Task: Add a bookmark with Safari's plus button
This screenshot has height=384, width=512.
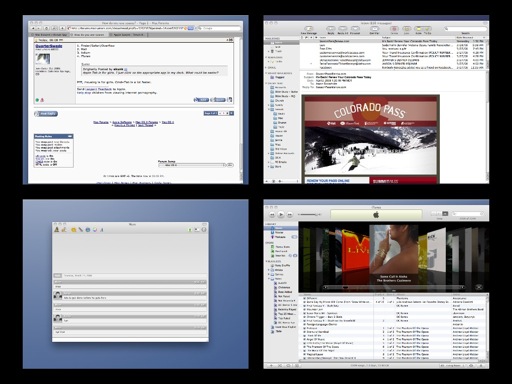Action: (x=62, y=28)
